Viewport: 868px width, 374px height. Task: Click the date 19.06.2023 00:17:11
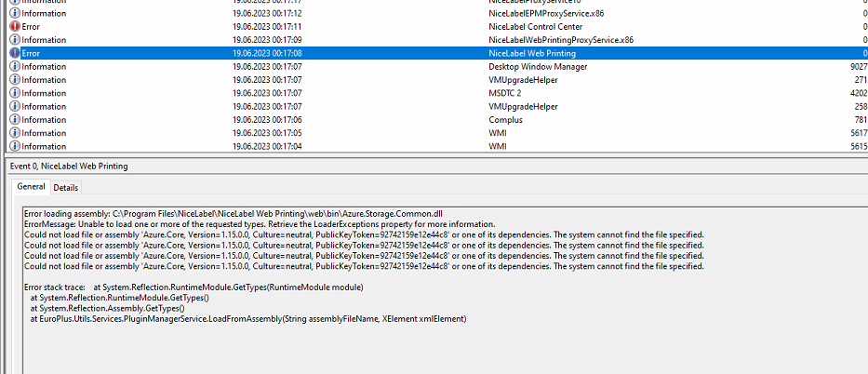[x=267, y=27]
